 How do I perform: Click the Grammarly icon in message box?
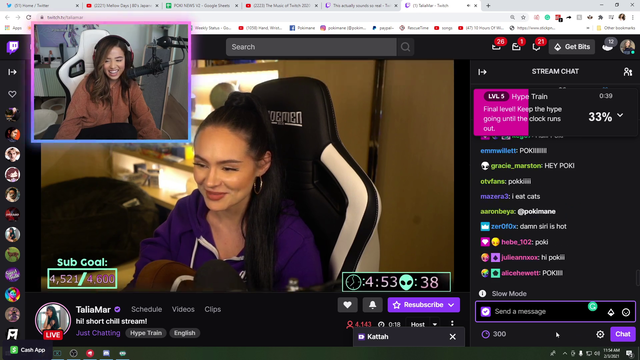(593, 306)
